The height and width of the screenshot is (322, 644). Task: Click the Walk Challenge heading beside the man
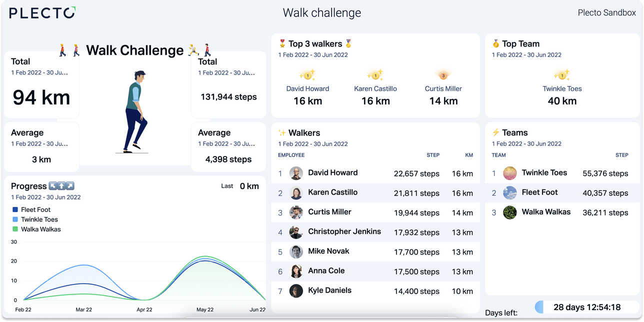[x=135, y=50]
